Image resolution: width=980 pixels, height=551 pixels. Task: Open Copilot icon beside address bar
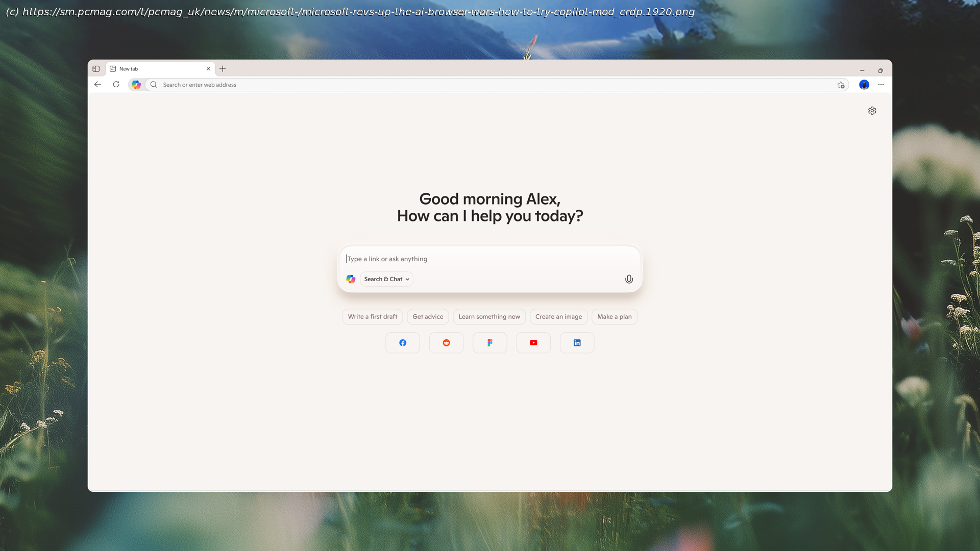(x=136, y=85)
